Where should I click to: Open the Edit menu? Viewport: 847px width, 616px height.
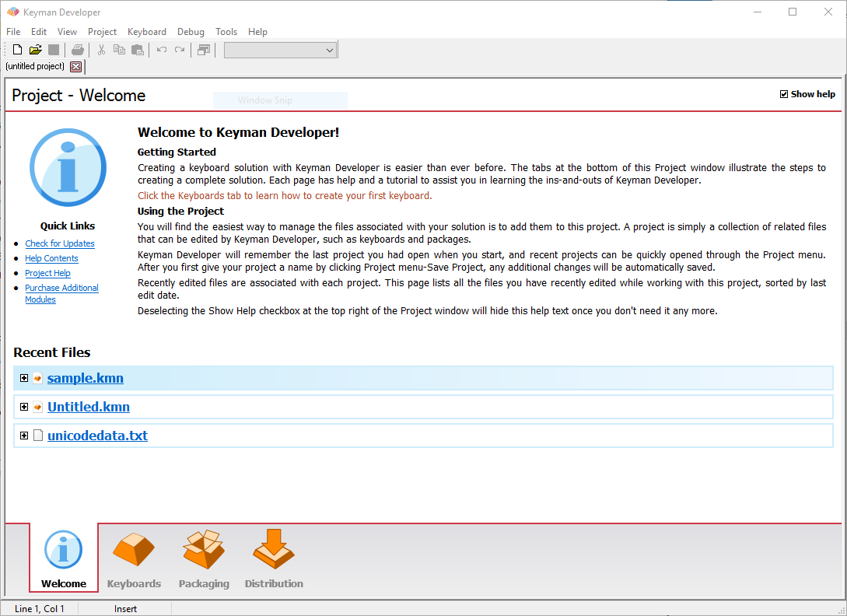pyautogui.click(x=38, y=32)
